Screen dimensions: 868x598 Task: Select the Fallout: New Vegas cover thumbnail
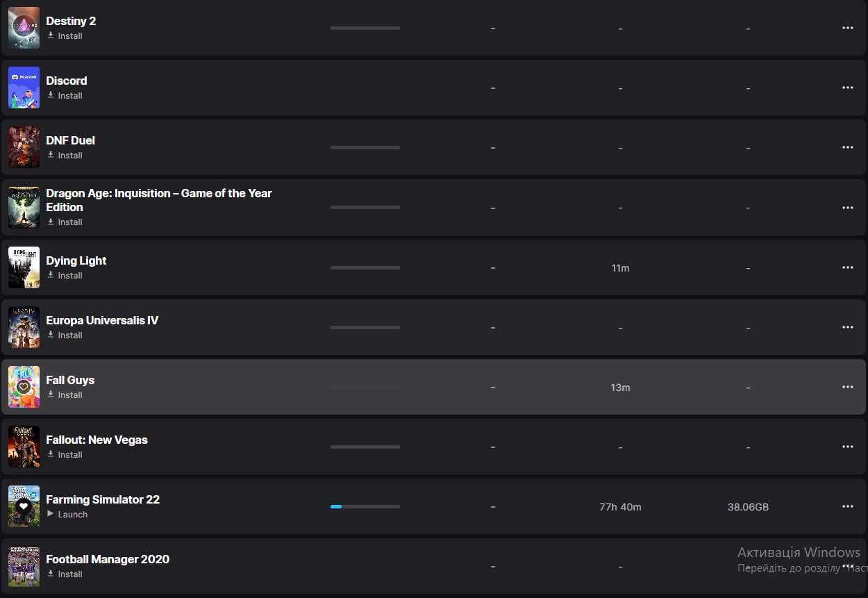click(x=24, y=447)
